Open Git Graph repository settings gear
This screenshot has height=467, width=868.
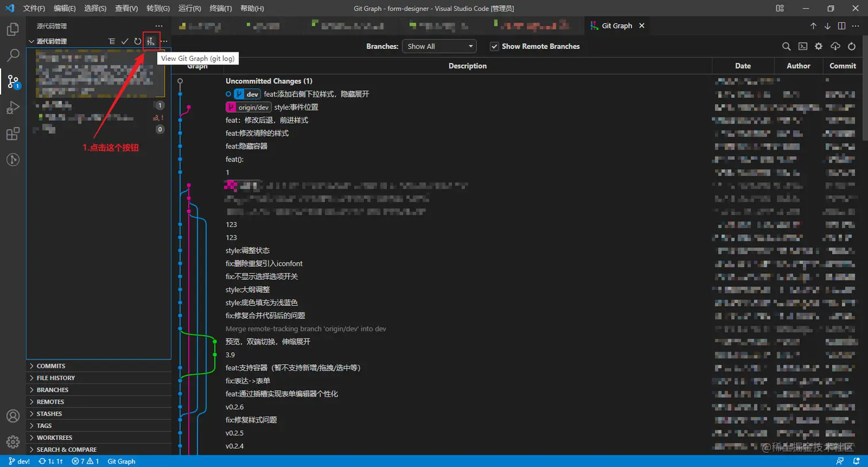point(819,47)
